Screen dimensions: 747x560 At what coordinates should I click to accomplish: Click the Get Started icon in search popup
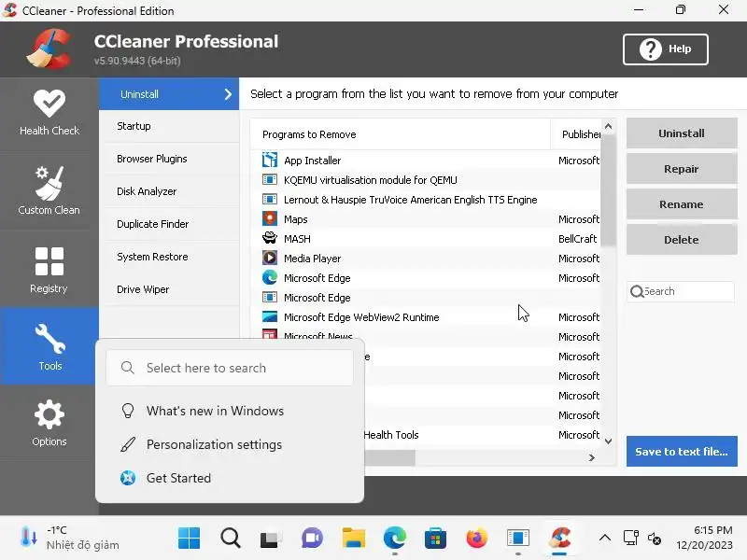click(x=128, y=478)
